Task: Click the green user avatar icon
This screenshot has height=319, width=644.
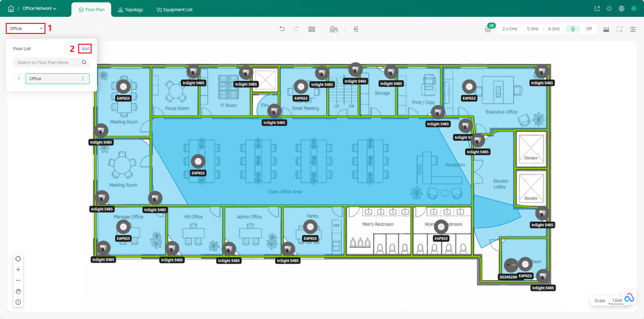Action: click(x=634, y=8)
